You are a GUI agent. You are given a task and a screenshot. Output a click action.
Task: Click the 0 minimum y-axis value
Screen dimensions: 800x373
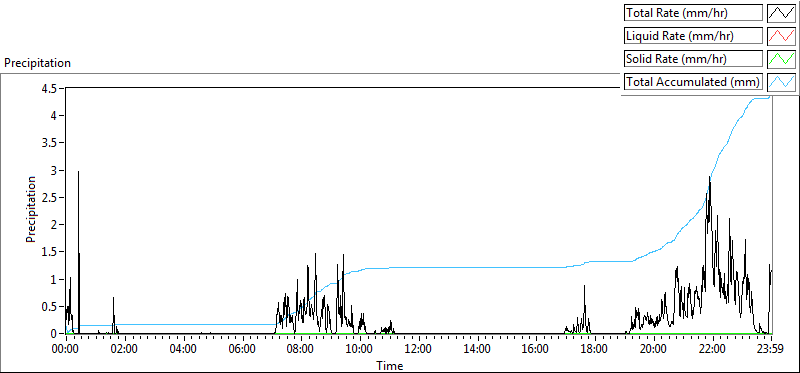click(57, 333)
